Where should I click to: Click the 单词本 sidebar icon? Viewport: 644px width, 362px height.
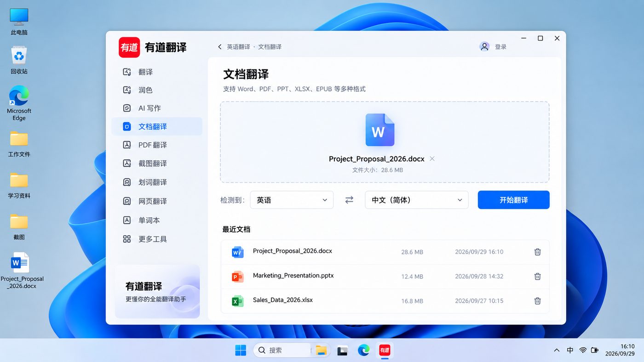[x=127, y=220]
